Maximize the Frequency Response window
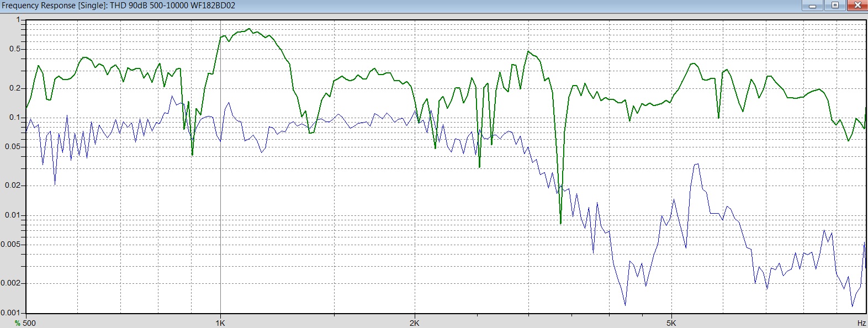 (835, 6)
